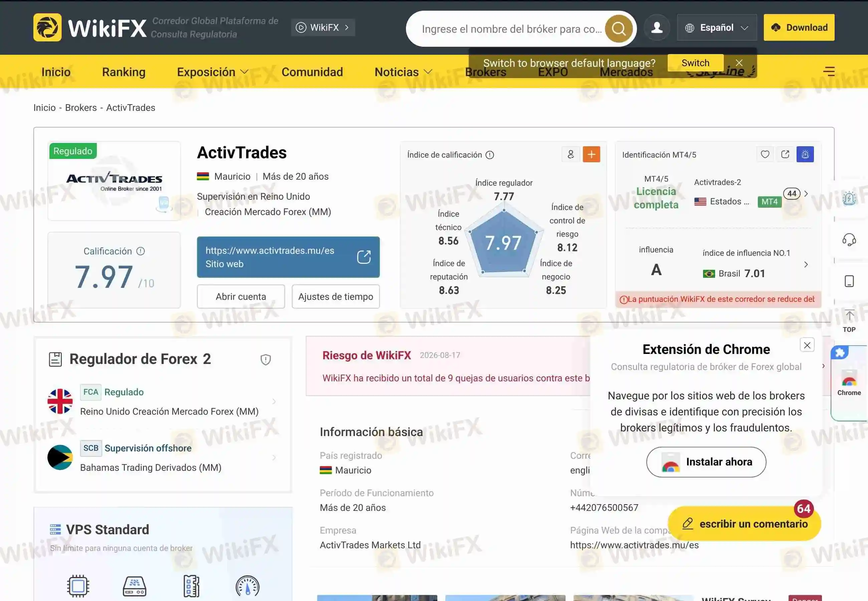
Task: Click Instalar ahora for Chrome extension
Action: tap(706, 462)
